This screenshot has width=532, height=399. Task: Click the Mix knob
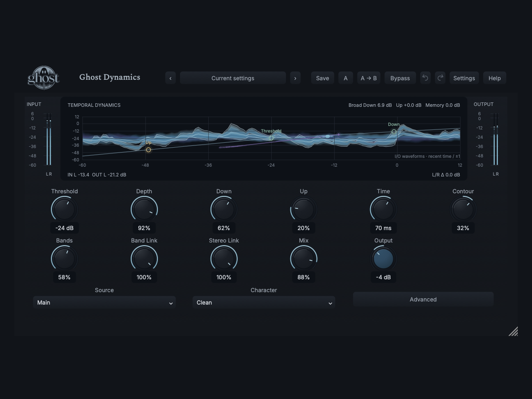[304, 258]
